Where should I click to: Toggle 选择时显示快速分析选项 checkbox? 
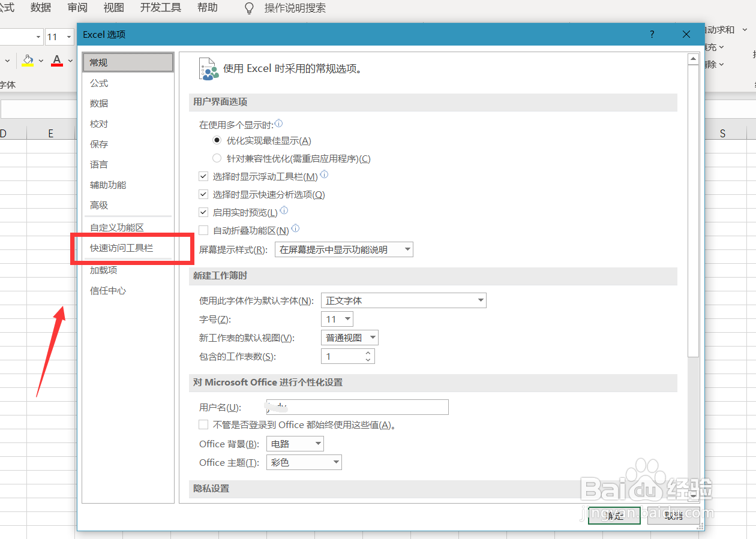(203, 194)
